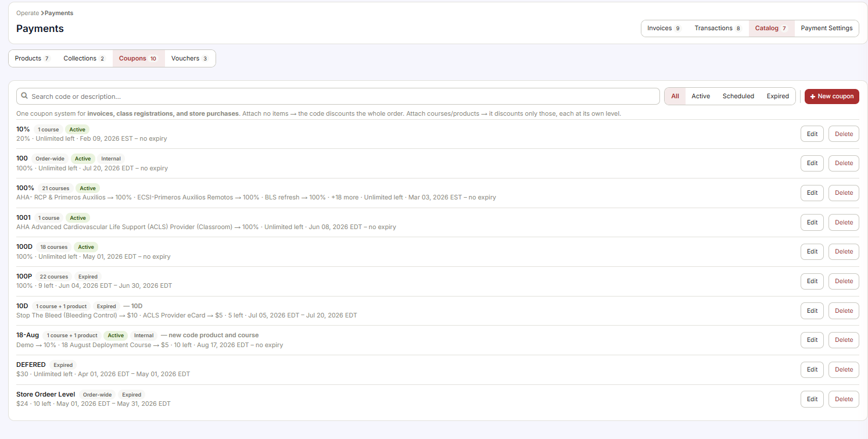
Task: Open the Invoices tab
Action: (664, 28)
